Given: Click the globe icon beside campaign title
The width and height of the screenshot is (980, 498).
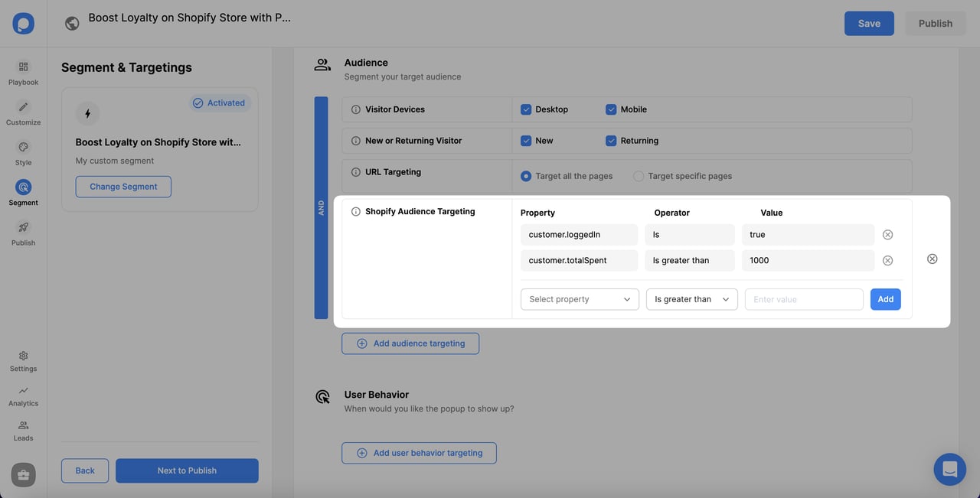Looking at the screenshot, I should coord(72,24).
